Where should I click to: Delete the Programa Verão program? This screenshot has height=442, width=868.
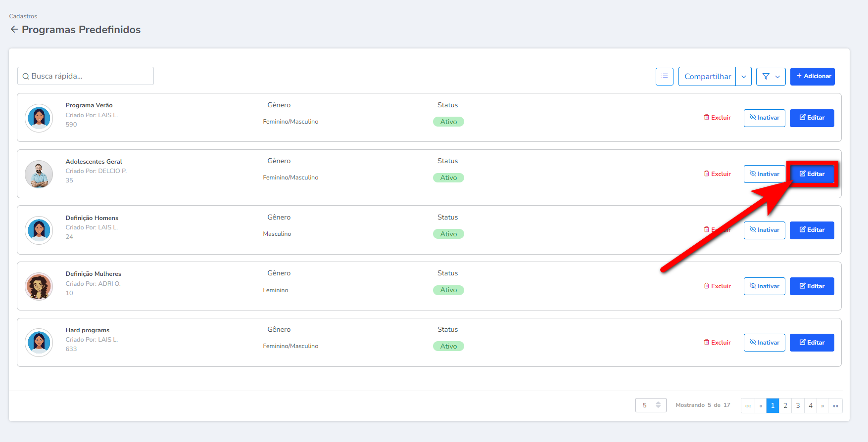point(717,118)
